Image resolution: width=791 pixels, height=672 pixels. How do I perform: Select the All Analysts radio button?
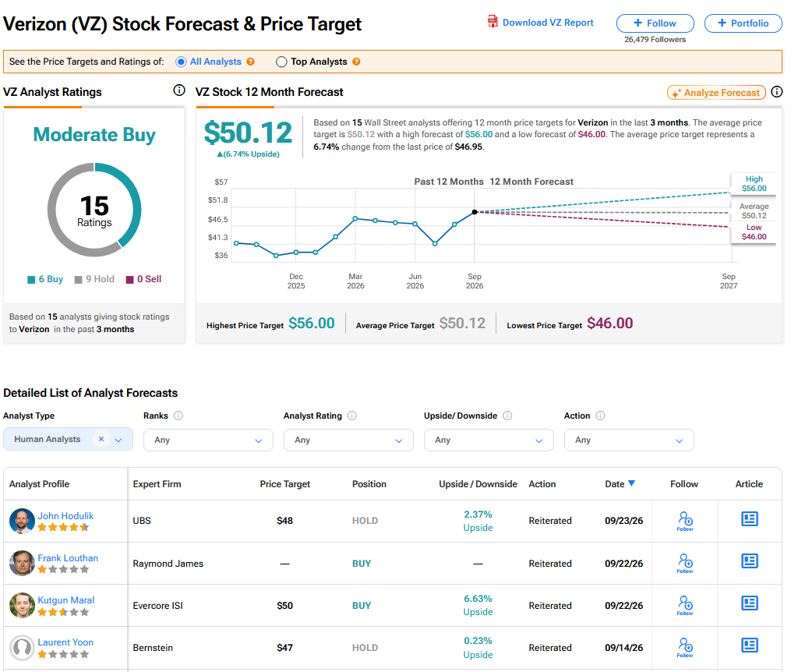click(x=181, y=62)
